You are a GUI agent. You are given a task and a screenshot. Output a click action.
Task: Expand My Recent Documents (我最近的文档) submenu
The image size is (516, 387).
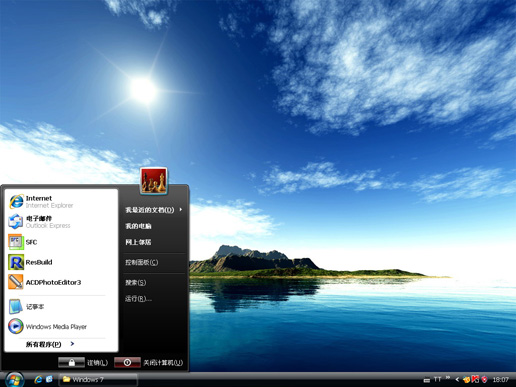click(x=154, y=210)
